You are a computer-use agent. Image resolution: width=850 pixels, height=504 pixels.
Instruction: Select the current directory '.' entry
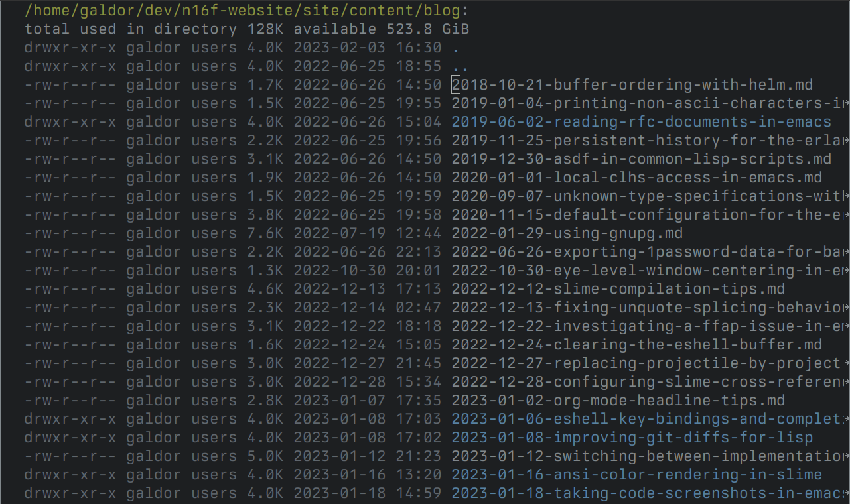pos(455,48)
